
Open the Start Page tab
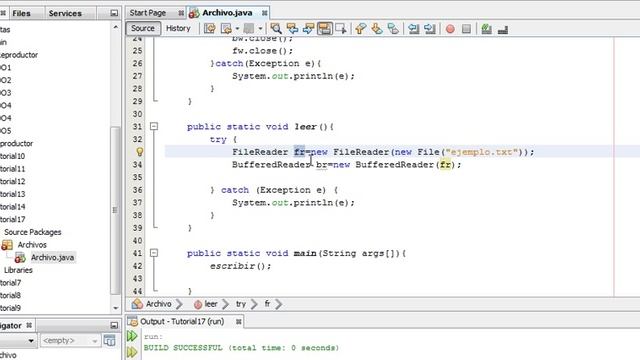tap(148, 13)
